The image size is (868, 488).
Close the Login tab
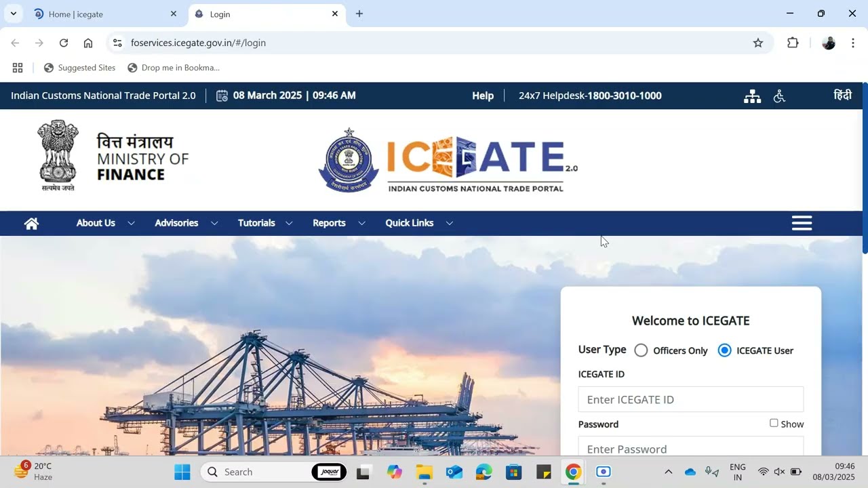(334, 14)
